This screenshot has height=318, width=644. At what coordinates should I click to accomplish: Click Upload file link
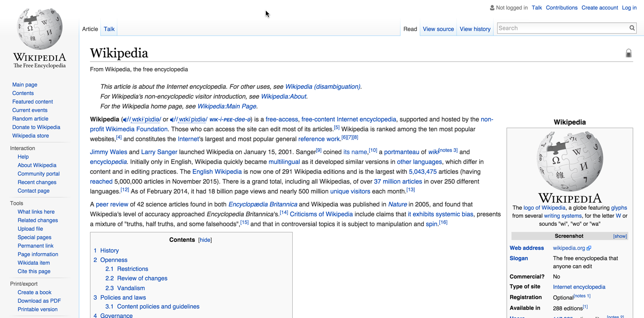click(x=30, y=229)
